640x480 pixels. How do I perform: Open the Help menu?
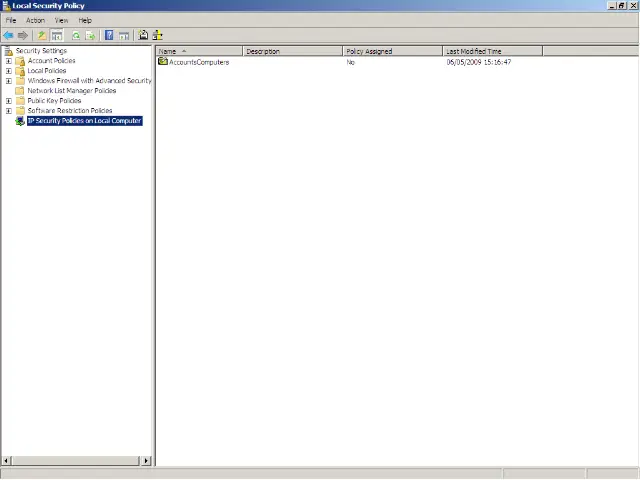point(85,20)
